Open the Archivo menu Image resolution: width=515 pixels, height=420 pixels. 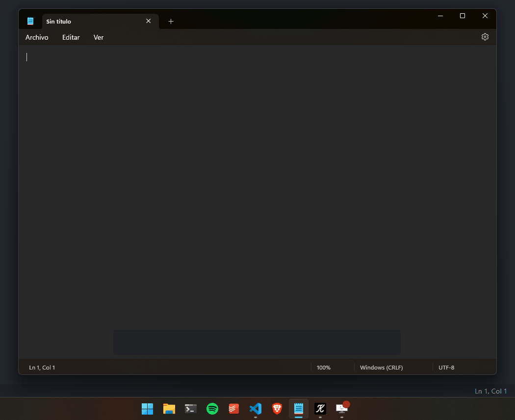pos(37,37)
